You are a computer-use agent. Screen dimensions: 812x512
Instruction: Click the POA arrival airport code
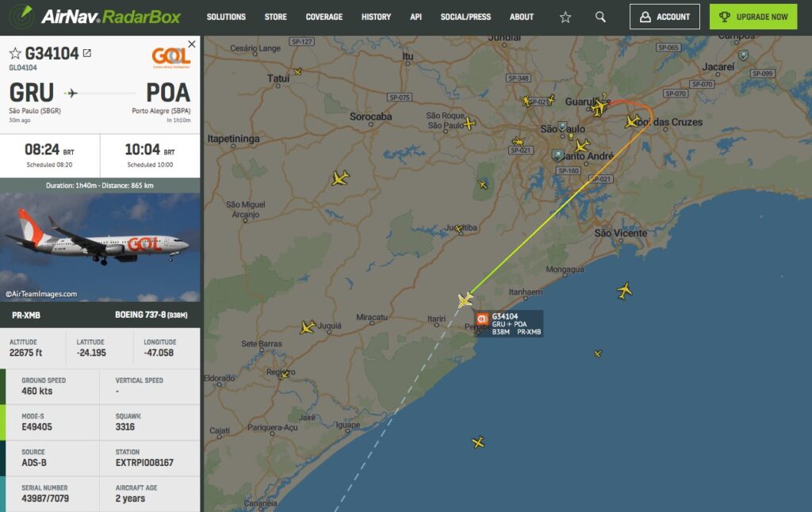coord(168,94)
